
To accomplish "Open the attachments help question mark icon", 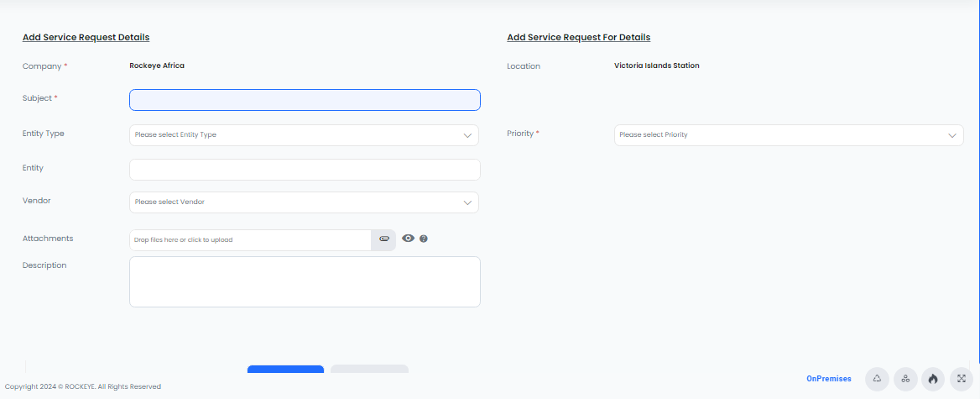I will 424,239.
